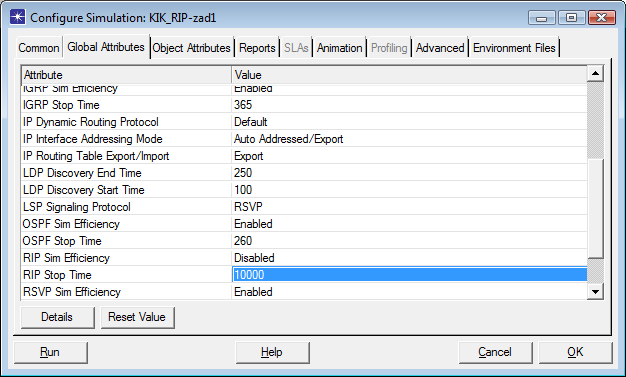The width and height of the screenshot is (626, 377).
Task: Click the scrollbar up arrow
Action: [595, 74]
